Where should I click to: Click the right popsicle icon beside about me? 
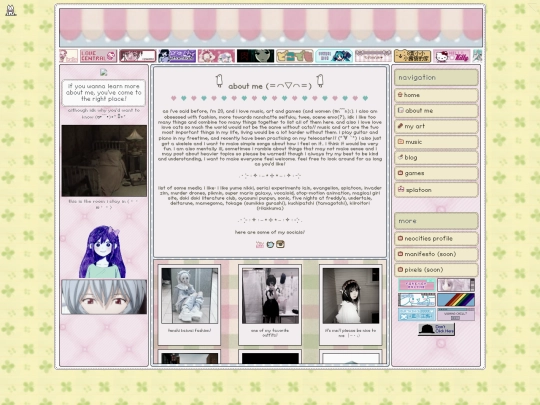[x=320, y=81]
